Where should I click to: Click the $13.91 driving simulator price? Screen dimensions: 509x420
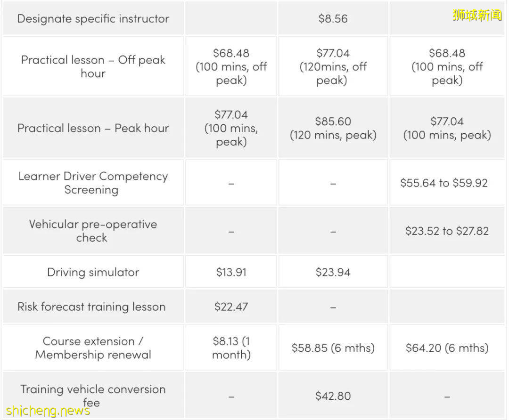point(231,272)
